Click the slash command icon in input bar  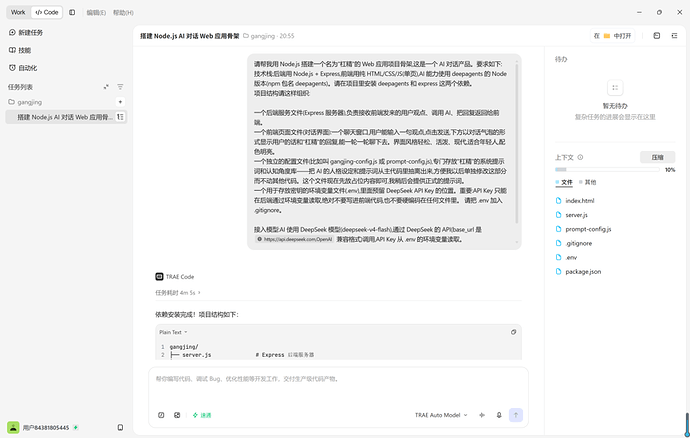click(x=161, y=415)
